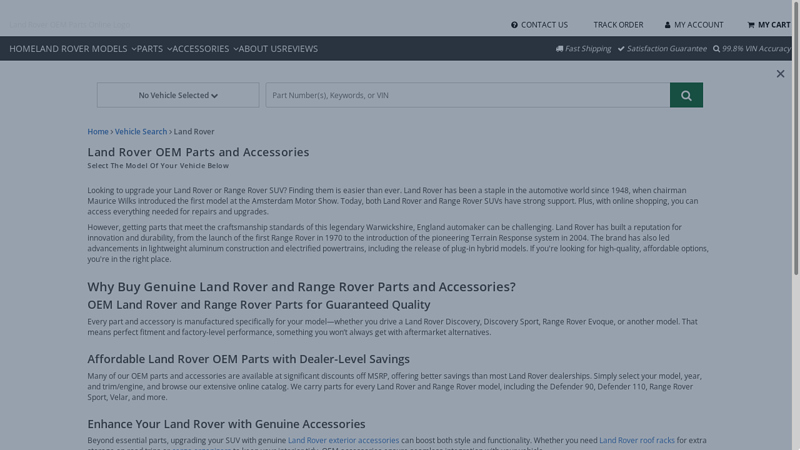Open the Home nav menu item

tap(22, 48)
